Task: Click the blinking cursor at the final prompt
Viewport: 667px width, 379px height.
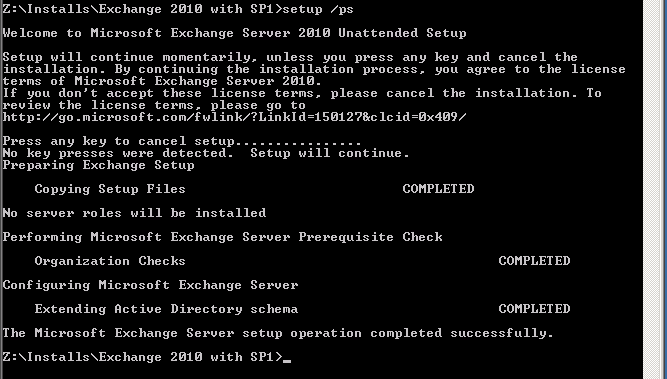Action: 287,361
